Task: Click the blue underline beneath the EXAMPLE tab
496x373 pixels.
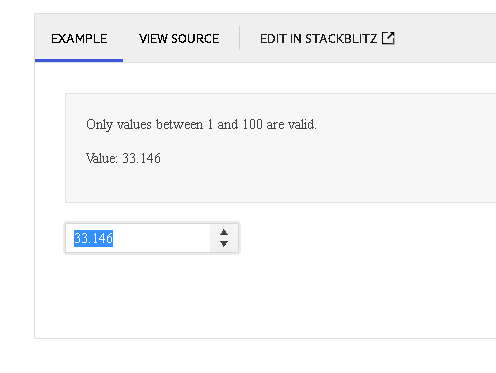Action: [x=79, y=60]
